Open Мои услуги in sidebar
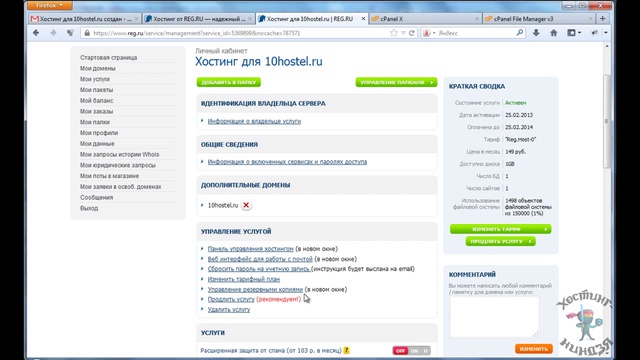The width and height of the screenshot is (640, 360). [95, 79]
